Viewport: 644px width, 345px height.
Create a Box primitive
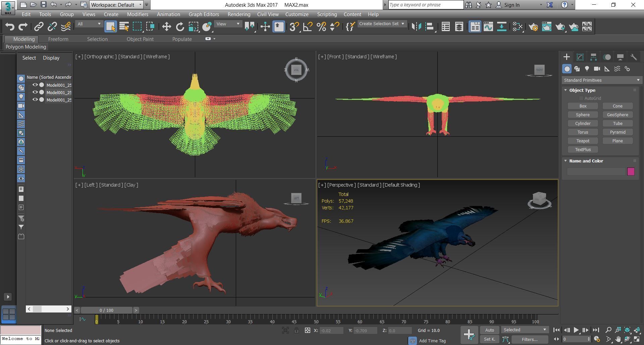(583, 106)
